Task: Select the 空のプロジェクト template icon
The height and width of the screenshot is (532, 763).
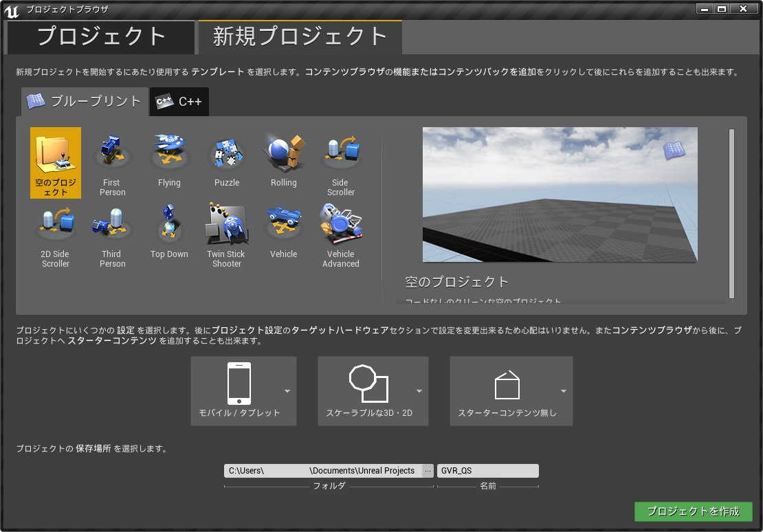Action: [56, 163]
